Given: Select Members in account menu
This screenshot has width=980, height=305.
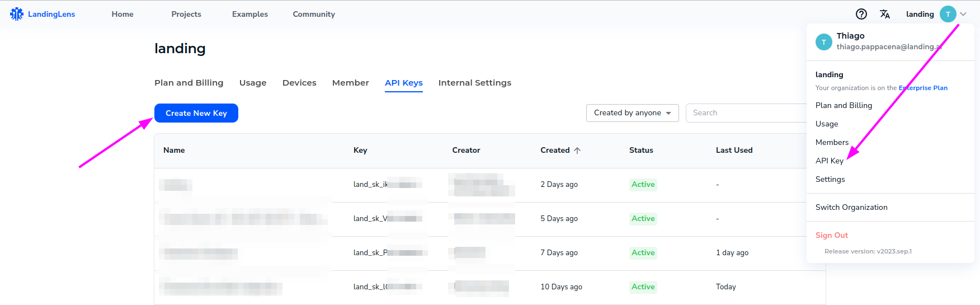Looking at the screenshot, I should pyautogui.click(x=832, y=142).
